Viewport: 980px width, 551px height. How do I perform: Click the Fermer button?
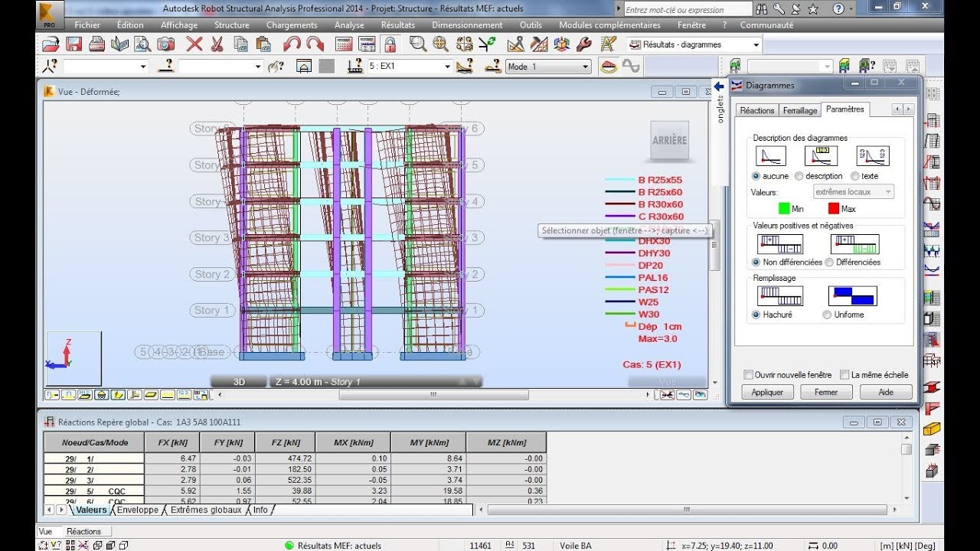(x=826, y=392)
